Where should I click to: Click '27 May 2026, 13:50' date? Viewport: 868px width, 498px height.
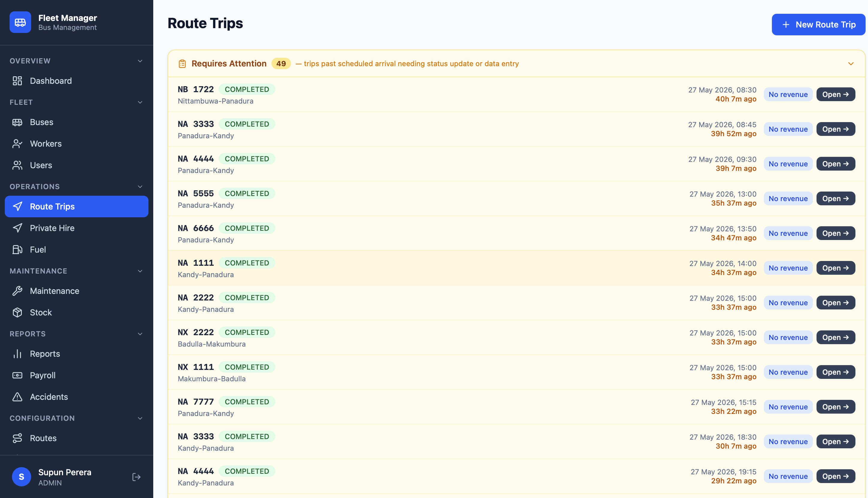point(723,229)
